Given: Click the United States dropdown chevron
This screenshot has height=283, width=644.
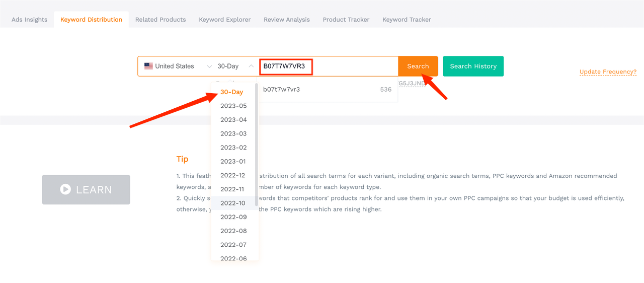Looking at the screenshot, I should click(209, 66).
